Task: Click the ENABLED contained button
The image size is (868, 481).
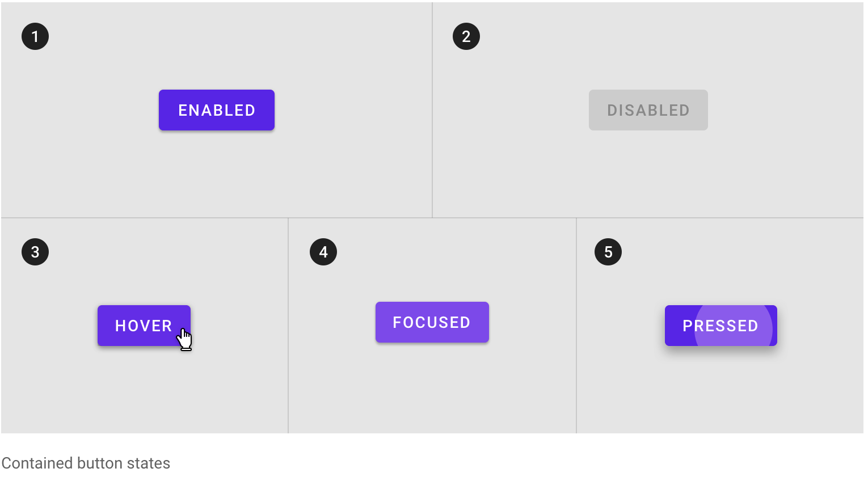Action: 217,110
